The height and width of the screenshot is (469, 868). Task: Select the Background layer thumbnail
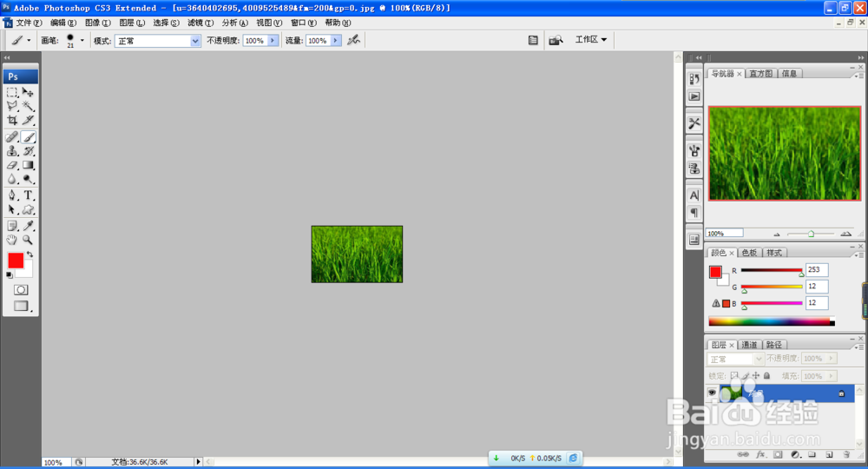click(x=731, y=393)
